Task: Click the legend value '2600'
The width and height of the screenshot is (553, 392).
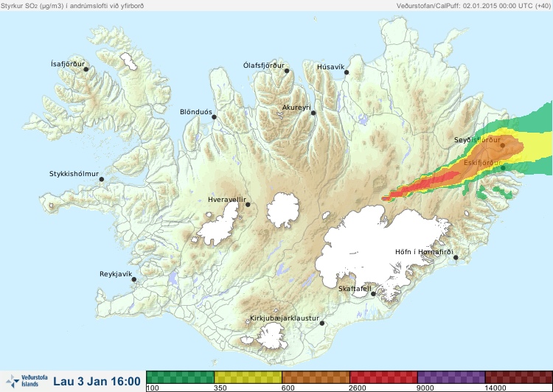Action: 358,388
